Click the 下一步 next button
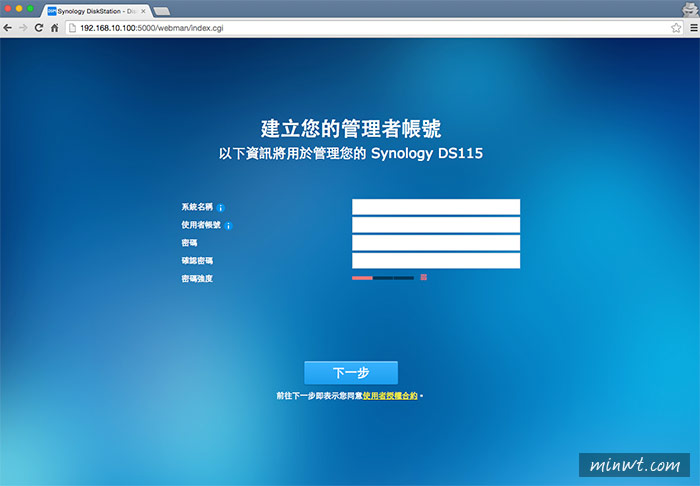Screen dimensions: 700x486 pos(351,373)
